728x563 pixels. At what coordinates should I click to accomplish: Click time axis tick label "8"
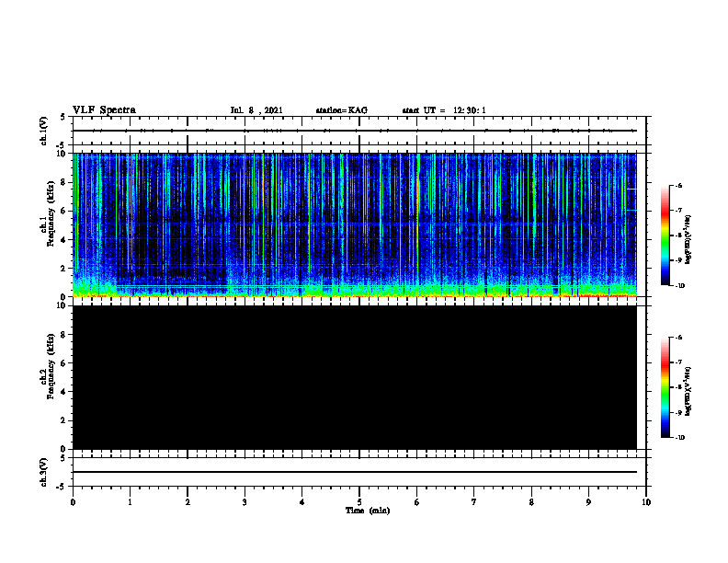531,502
